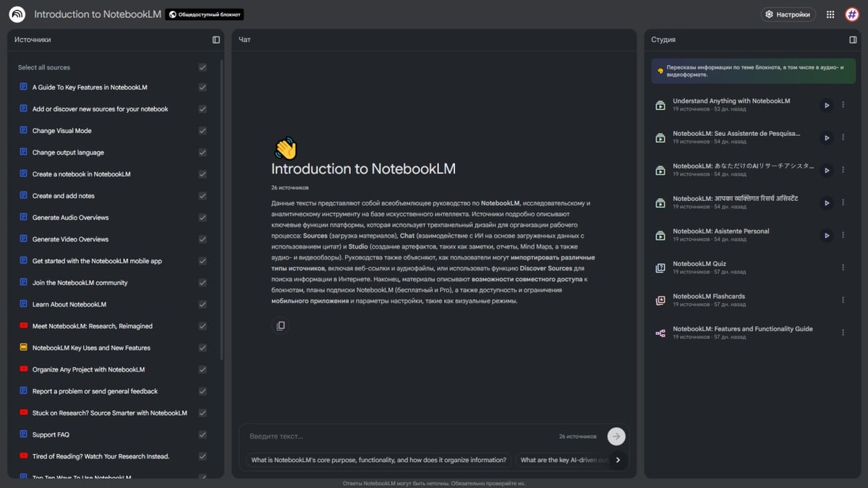Click the NotebookLM logo icon

pyautogui.click(x=17, y=14)
